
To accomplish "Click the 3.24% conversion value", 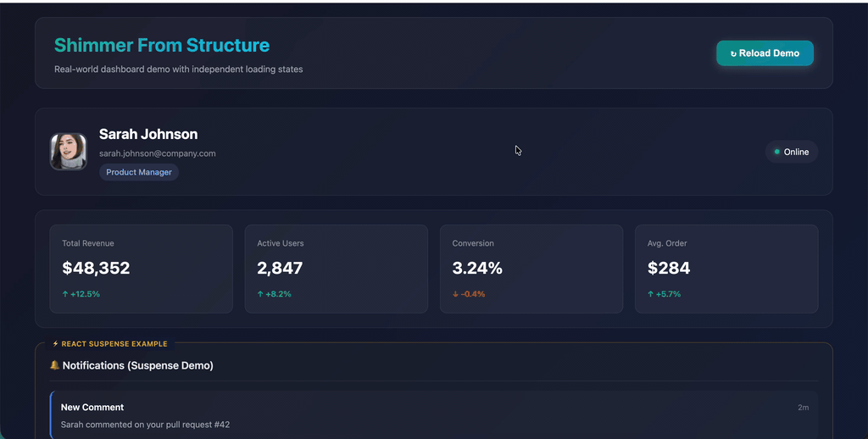I will (477, 268).
